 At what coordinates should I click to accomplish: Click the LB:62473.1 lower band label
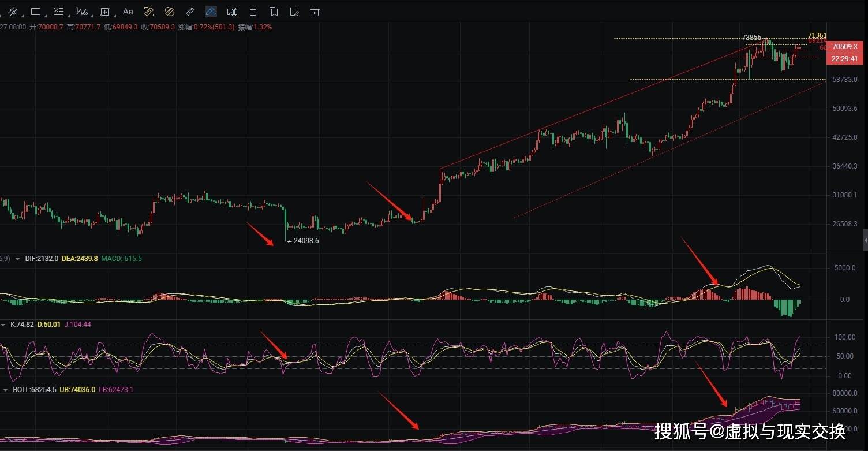click(116, 390)
